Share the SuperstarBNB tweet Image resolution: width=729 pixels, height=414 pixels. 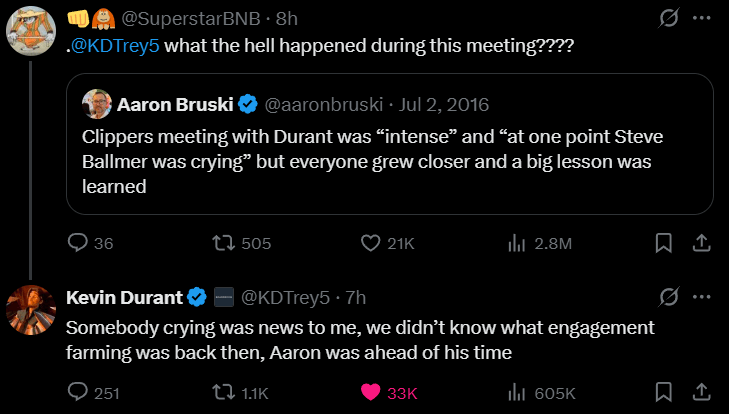coord(701,243)
